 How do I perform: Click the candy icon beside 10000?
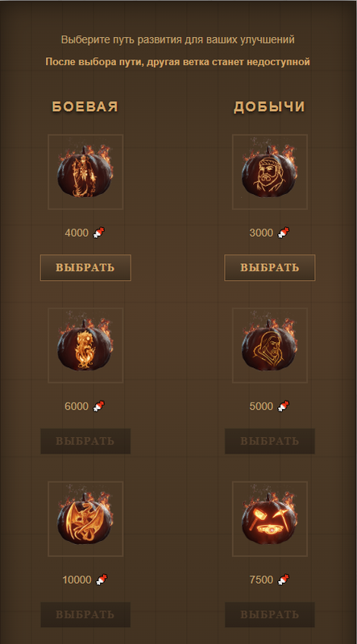[102, 580]
